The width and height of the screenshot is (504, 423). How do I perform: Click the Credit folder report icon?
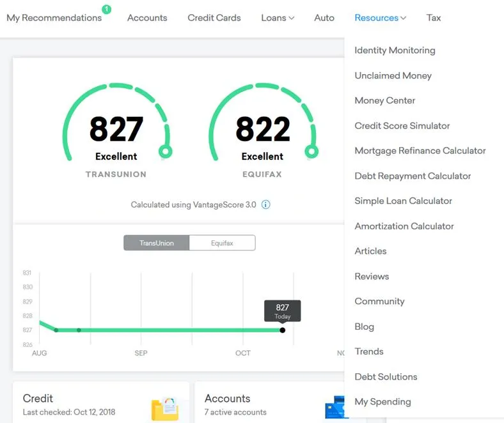point(165,408)
